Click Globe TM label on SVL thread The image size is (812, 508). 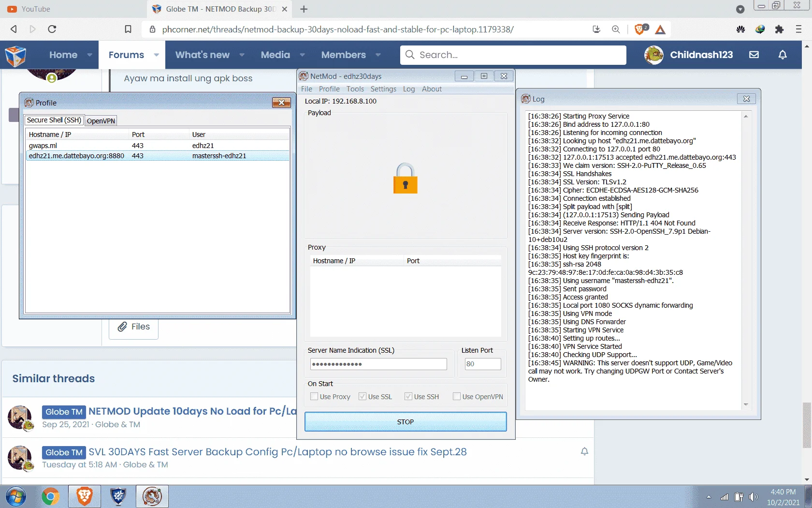tap(64, 452)
